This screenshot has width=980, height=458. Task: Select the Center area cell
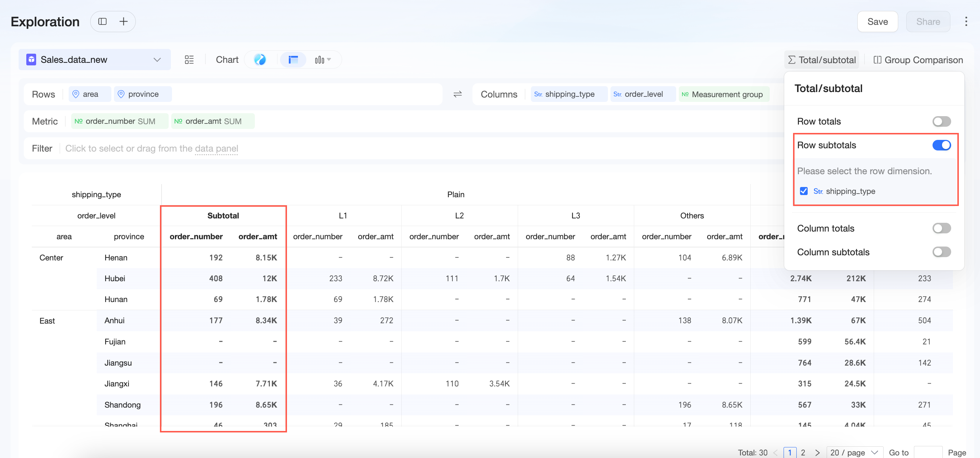pyautogui.click(x=51, y=257)
